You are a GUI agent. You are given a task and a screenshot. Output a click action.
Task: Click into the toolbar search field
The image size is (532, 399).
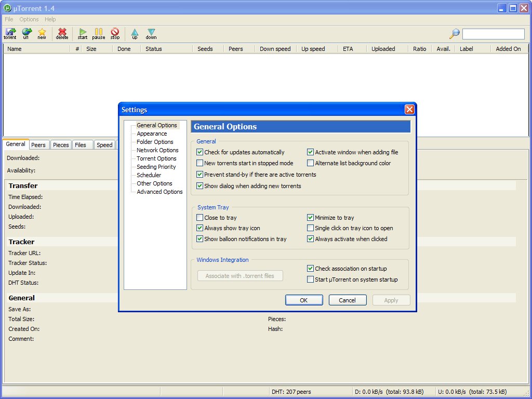click(494, 34)
